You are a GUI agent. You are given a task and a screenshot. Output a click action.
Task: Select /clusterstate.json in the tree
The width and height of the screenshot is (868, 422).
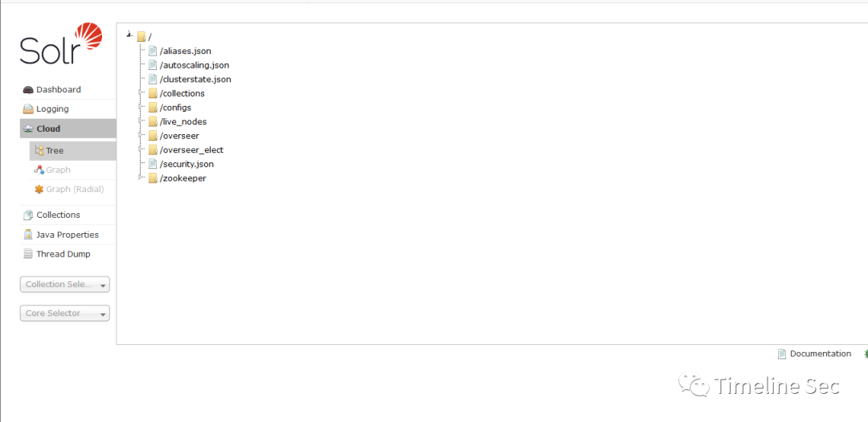tap(195, 80)
